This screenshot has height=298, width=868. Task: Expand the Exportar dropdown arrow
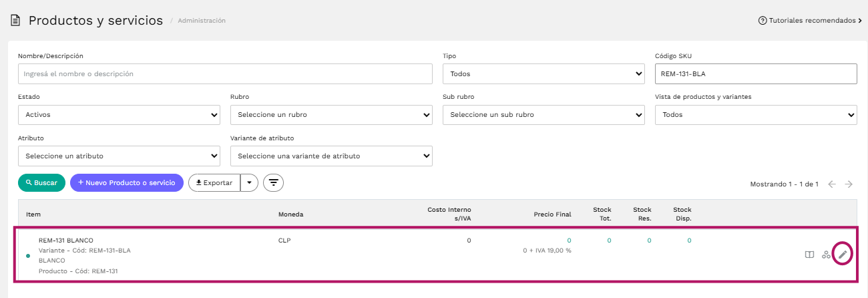coord(249,182)
